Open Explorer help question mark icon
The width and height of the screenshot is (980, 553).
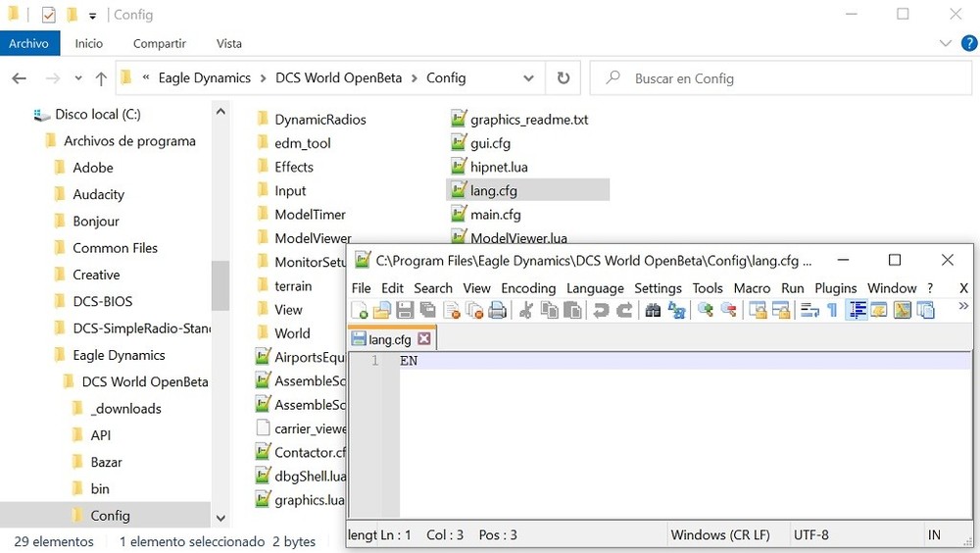click(969, 43)
